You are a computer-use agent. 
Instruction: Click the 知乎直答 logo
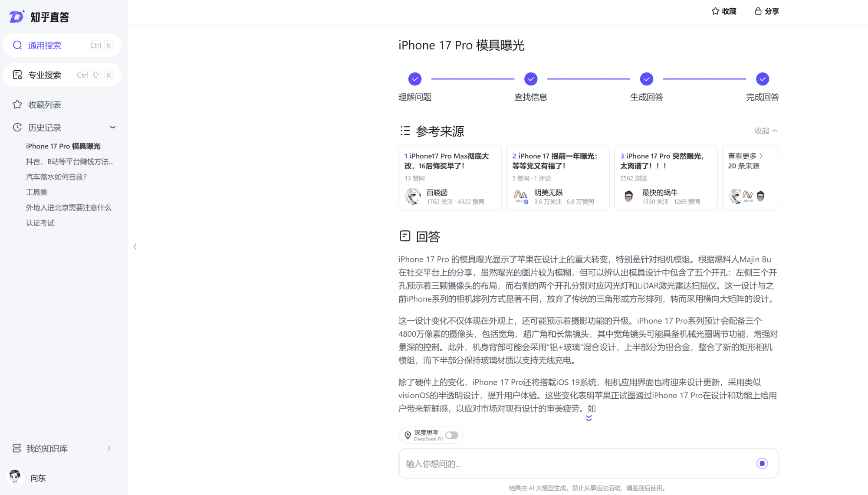point(39,16)
